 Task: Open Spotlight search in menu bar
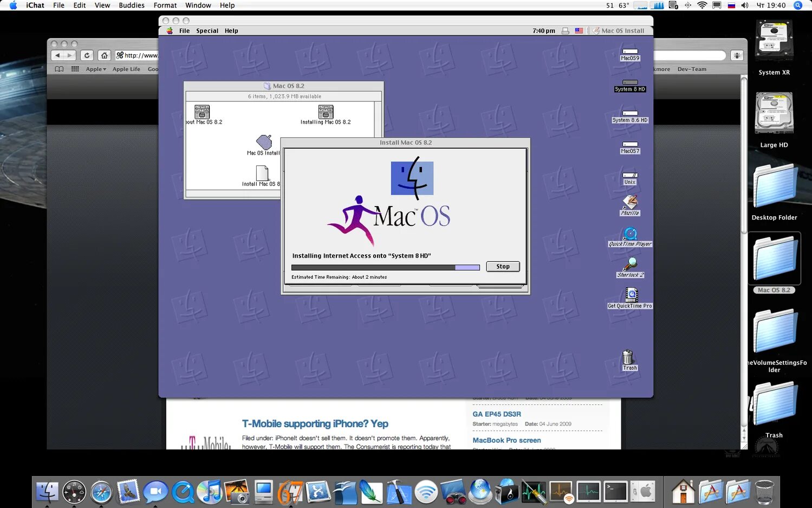click(x=797, y=5)
